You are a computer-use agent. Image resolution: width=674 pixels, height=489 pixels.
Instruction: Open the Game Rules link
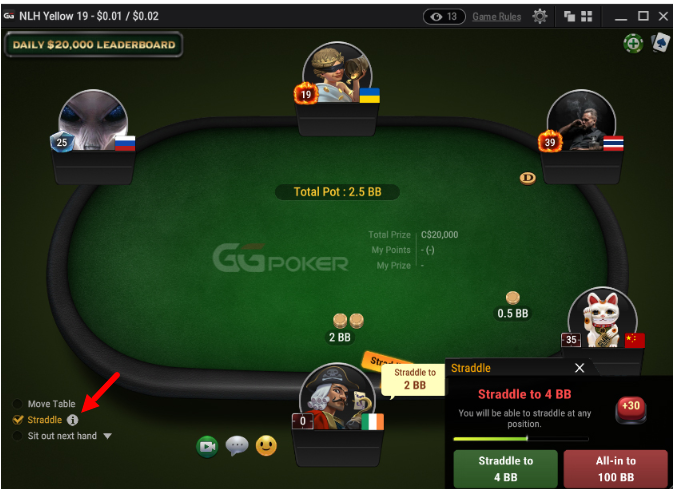tap(496, 17)
